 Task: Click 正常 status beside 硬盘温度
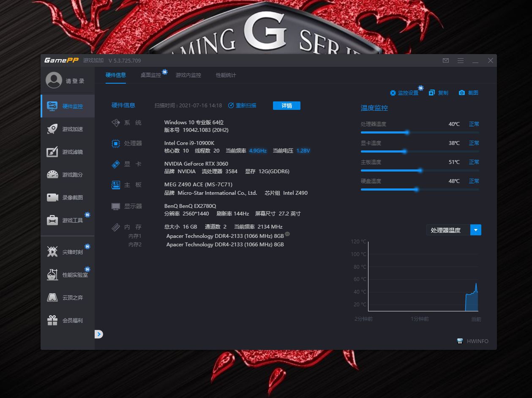474,181
